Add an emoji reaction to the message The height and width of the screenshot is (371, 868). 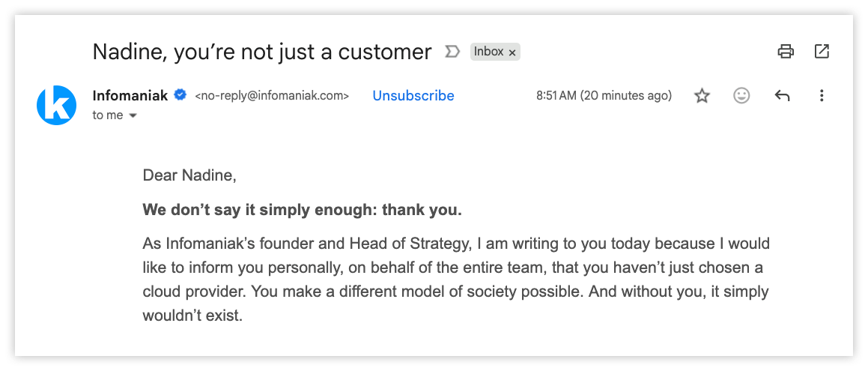click(741, 96)
